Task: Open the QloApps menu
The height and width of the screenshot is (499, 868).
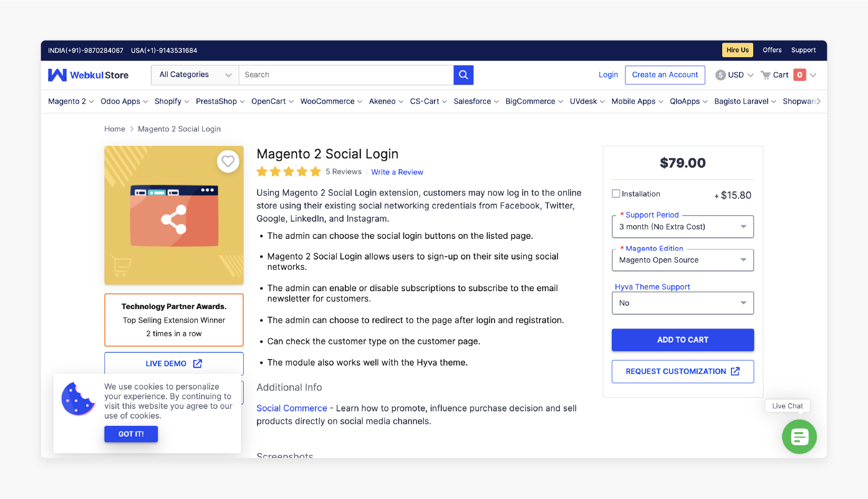Action: [689, 101]
